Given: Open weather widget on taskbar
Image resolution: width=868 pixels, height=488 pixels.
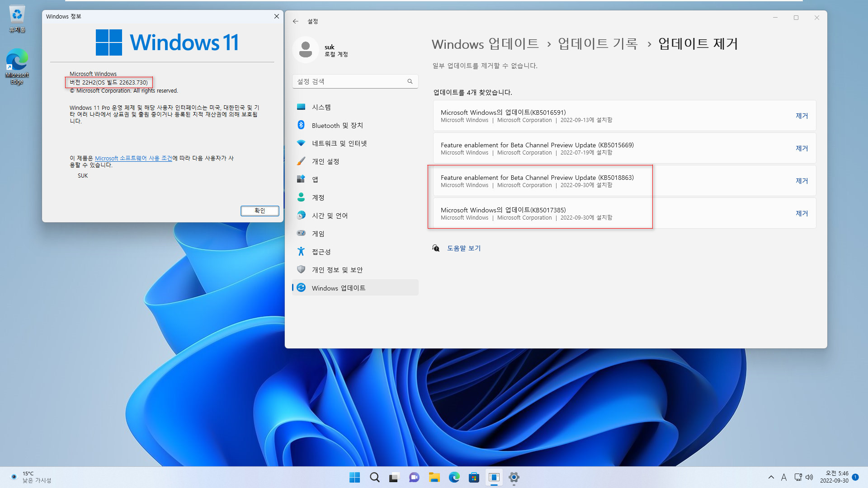Looking at the screenshot, I should [31, 477].
